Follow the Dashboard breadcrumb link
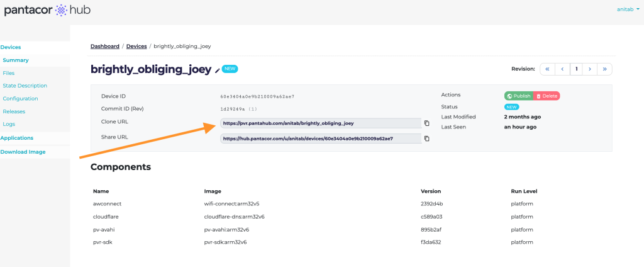644x267 pixels. pos(105,46)
